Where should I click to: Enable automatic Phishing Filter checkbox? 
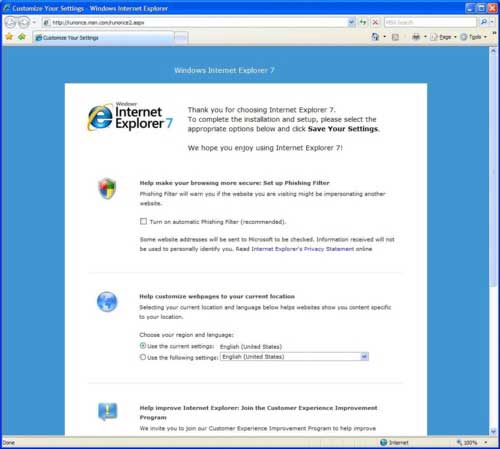pos(143,221)
